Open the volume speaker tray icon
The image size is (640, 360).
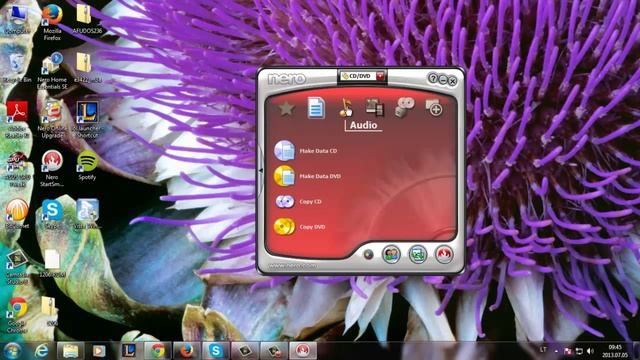coord(590,351)
